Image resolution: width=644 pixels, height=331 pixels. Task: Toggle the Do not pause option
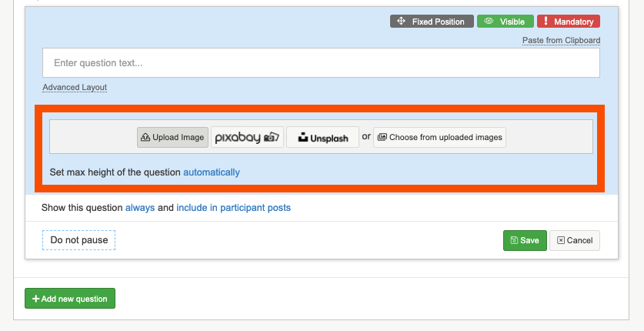[78, 240]
